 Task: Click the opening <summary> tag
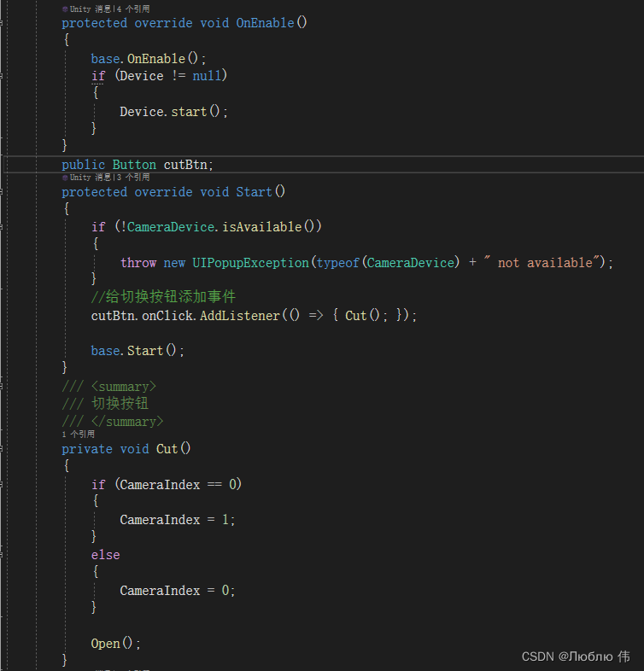point(124,387)
